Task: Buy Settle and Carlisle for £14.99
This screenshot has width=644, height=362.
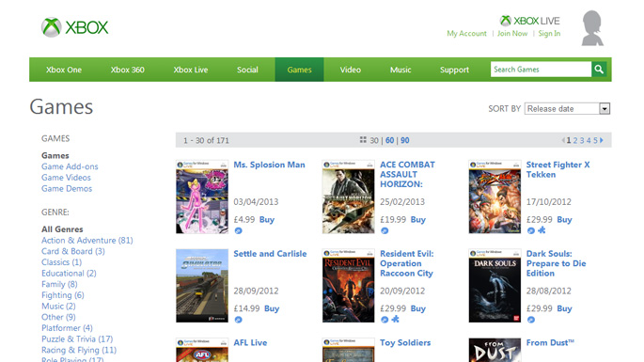Action: click(x=272, y=308)
